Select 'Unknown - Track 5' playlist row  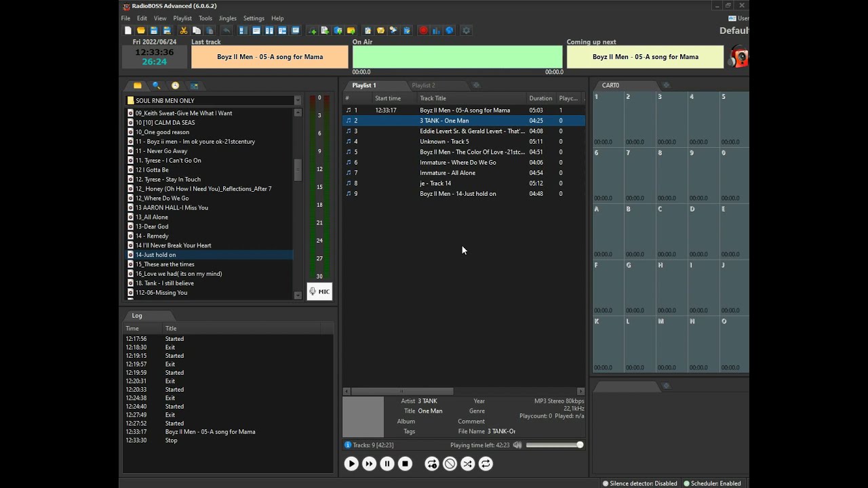(x=464, y=142)
